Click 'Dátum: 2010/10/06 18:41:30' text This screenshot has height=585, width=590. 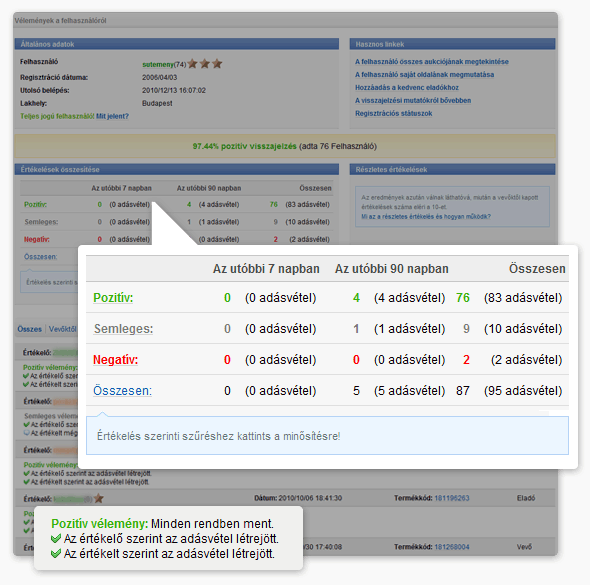click(298, 498)
